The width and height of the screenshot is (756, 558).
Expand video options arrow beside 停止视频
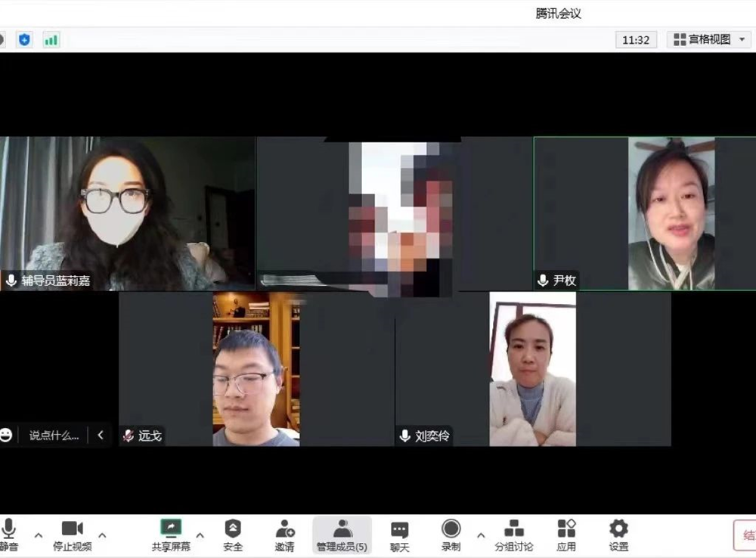(102, 535)
